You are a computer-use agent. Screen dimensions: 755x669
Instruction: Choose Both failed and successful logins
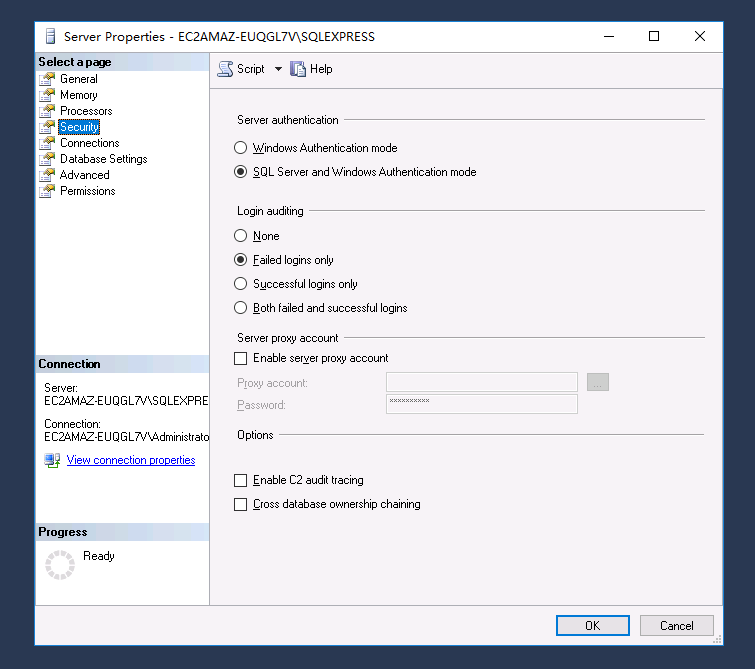point(240,308)
